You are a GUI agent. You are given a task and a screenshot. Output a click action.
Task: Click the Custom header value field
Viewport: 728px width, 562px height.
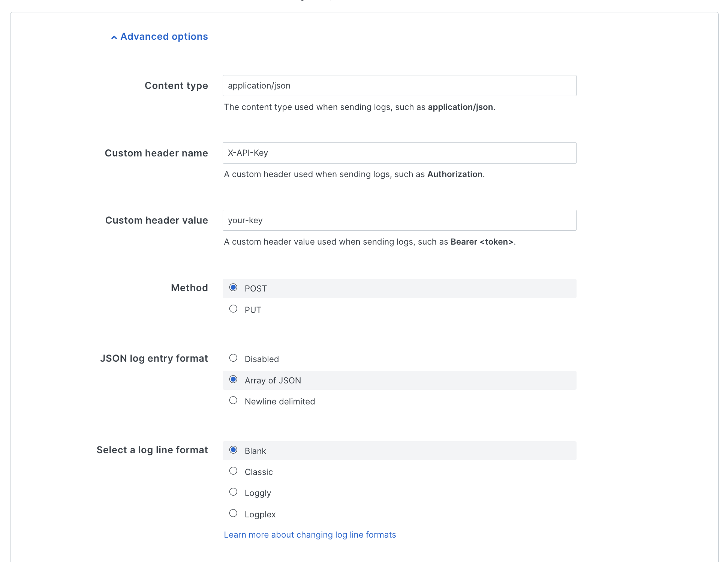399,220
